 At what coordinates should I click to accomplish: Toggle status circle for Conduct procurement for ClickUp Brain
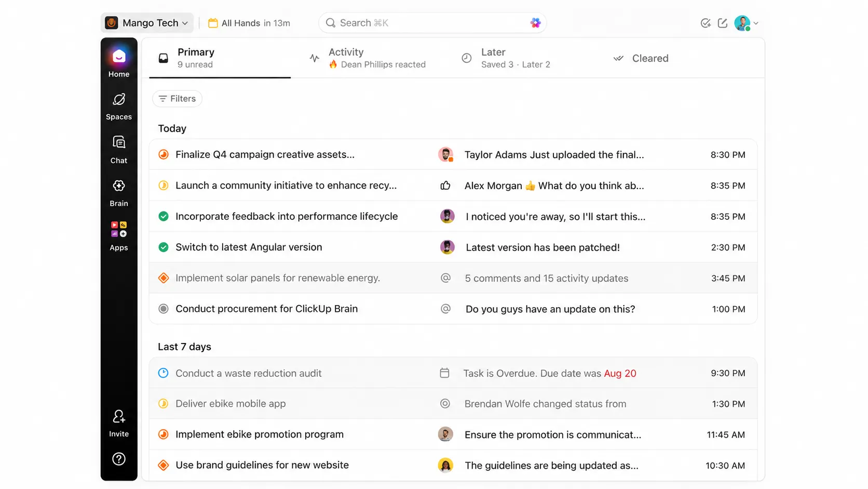tap(164, 309)
